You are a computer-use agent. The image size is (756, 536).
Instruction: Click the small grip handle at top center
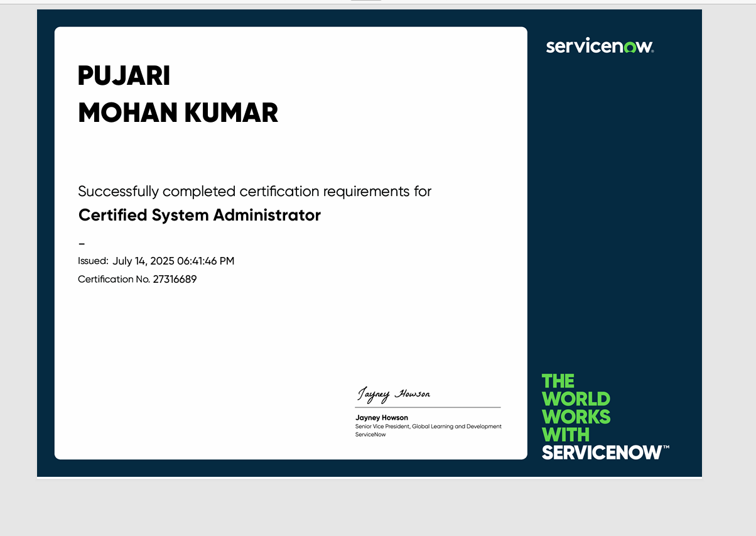pyautogui.click(x=366, y=1)
